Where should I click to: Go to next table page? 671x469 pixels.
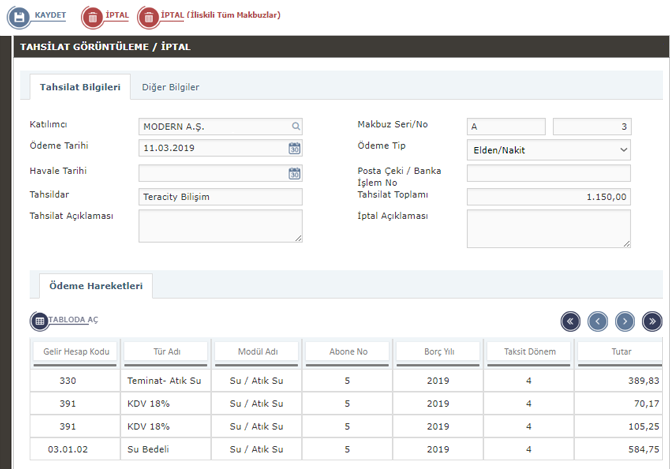pos(625,321)
